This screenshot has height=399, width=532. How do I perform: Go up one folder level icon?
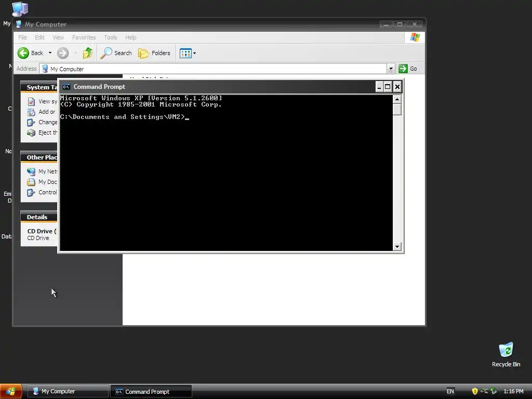coord(88,53)
